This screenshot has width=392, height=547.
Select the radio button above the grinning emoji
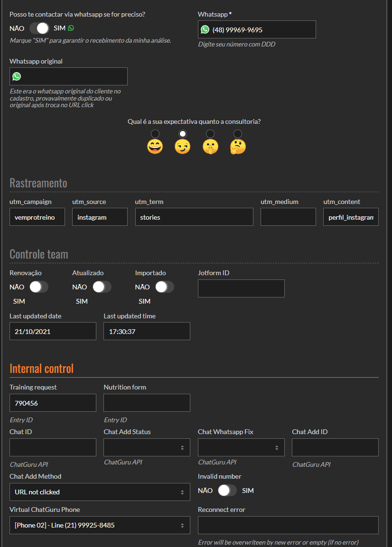155,134
